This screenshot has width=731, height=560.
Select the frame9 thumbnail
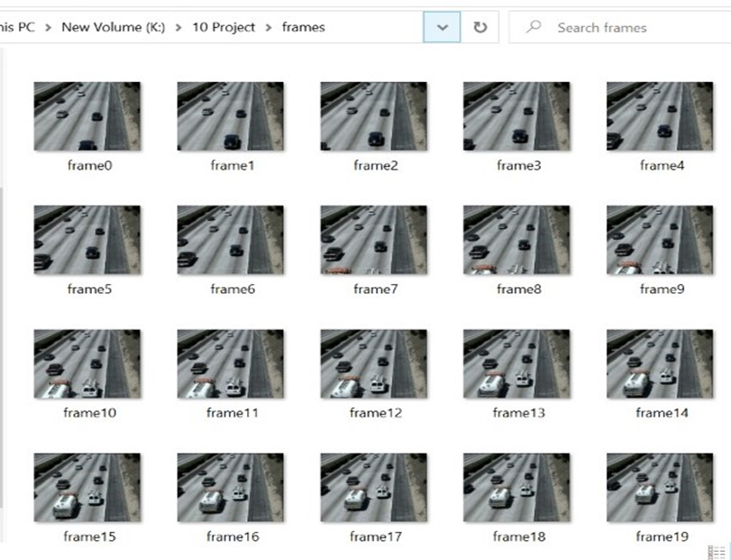[x=660, y=240]
